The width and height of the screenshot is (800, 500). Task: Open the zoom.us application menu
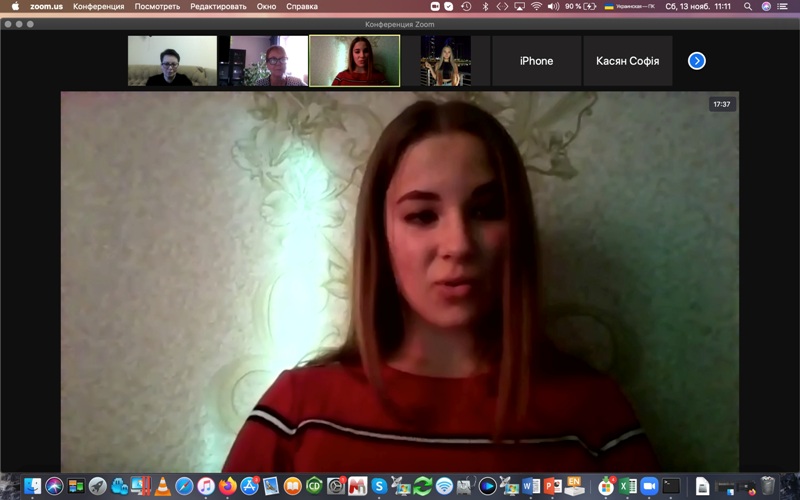coord(46,7)
